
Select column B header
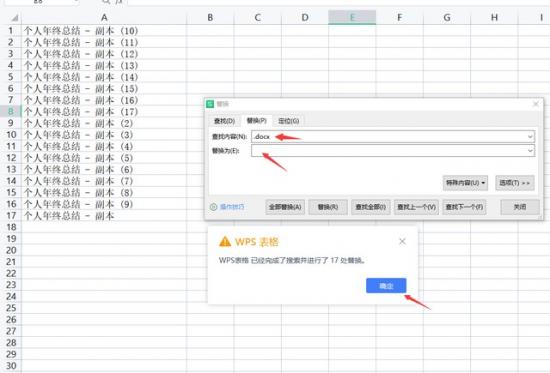[210, 18]
